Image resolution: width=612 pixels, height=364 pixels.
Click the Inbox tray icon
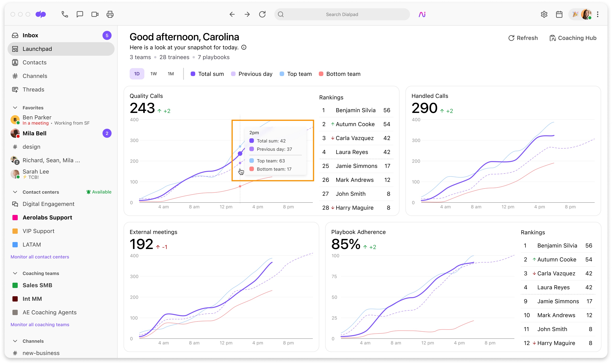(x=15, y=35)
